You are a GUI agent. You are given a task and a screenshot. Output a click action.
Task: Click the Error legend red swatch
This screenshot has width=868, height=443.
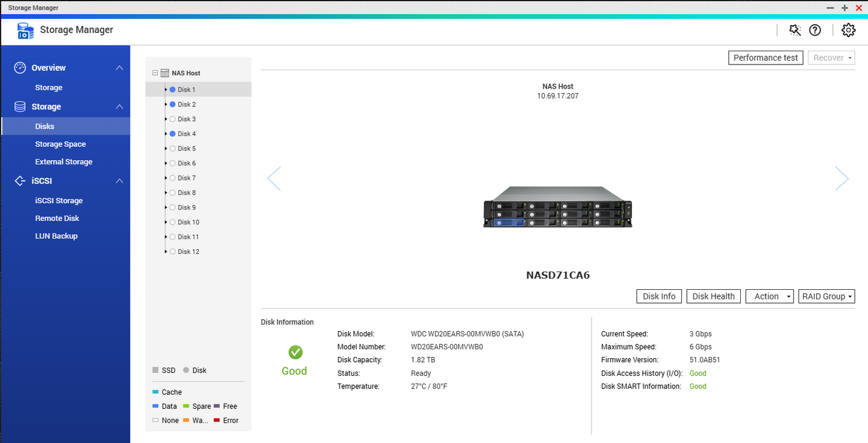[217, 420]
